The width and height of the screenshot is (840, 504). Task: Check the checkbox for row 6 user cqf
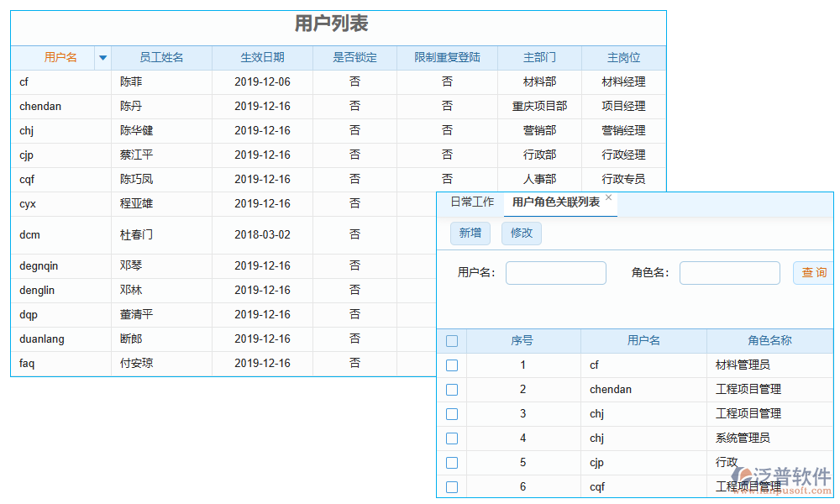tap(452, 486)
